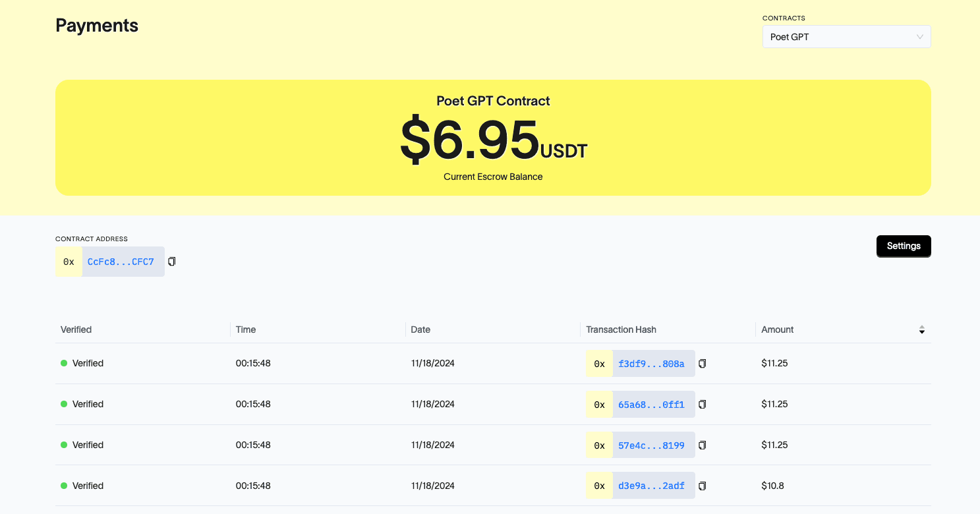Copy transaction hash f3df9...808a

(x=702, y=364)
